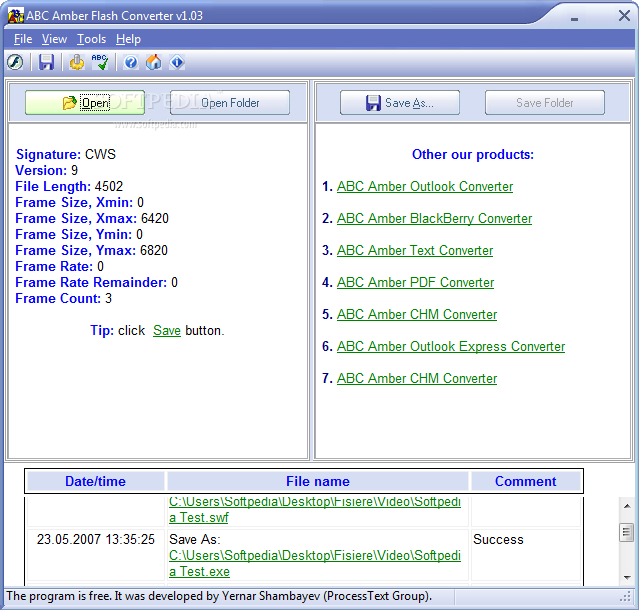Click the log scrollbar up arrow
Screen dimensions: 639x610
coord(627,506)
